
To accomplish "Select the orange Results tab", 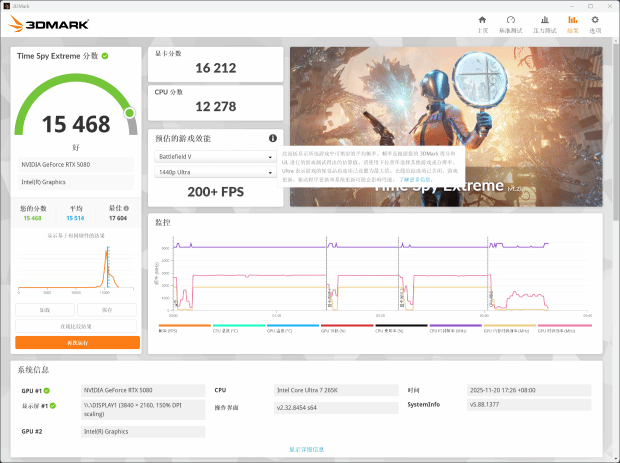I will (573, 23).
